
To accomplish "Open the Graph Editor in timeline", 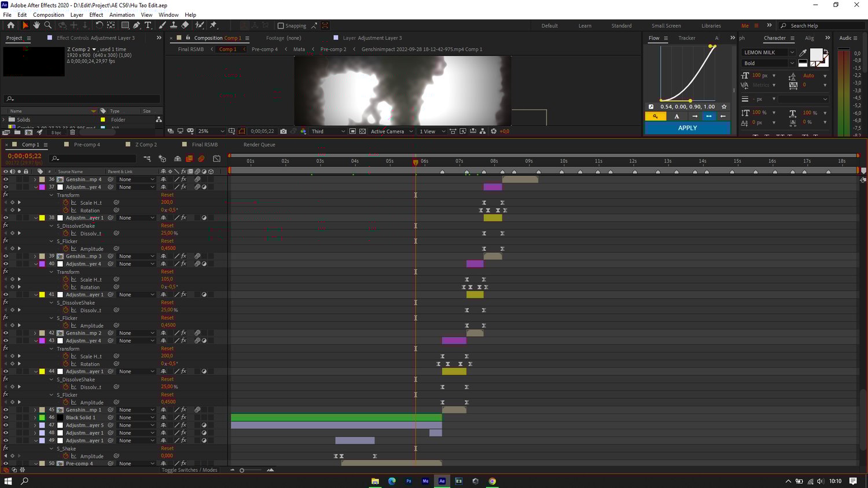I will 216,158.
